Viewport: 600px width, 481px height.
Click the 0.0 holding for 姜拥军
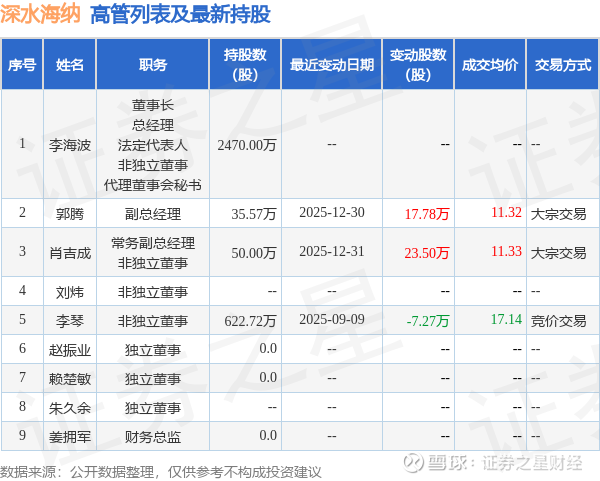(x=268, y=435)
